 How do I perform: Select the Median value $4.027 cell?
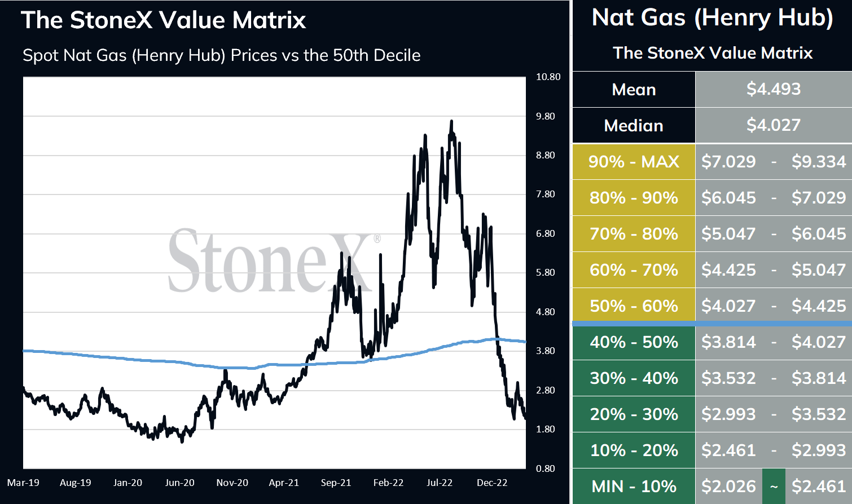[774, 125]
